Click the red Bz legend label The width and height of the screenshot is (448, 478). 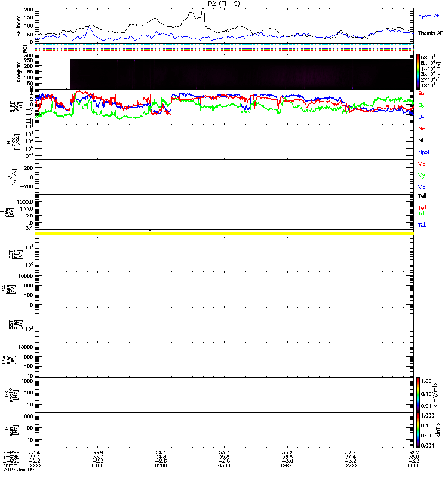click(421, 94)
